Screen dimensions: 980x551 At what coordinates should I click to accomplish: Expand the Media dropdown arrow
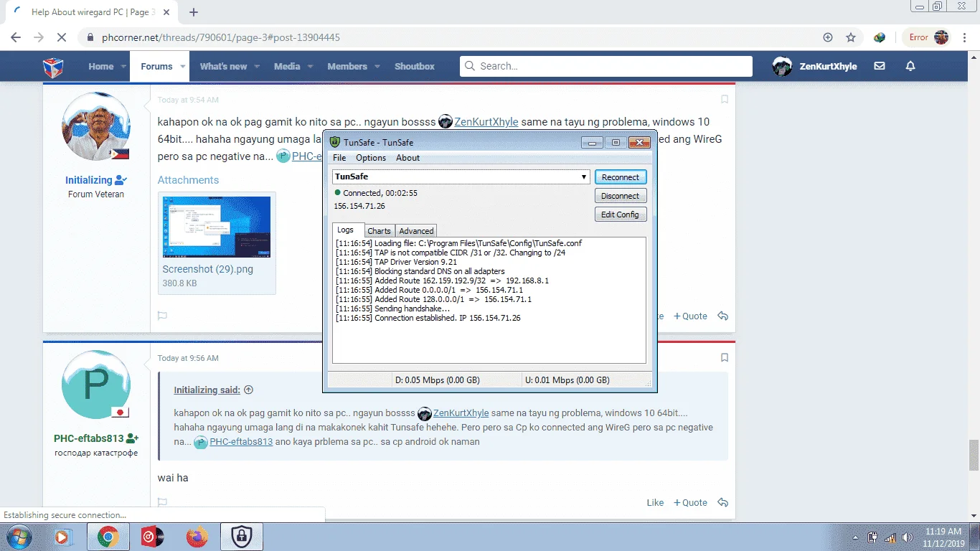click(x=309, y=66)
